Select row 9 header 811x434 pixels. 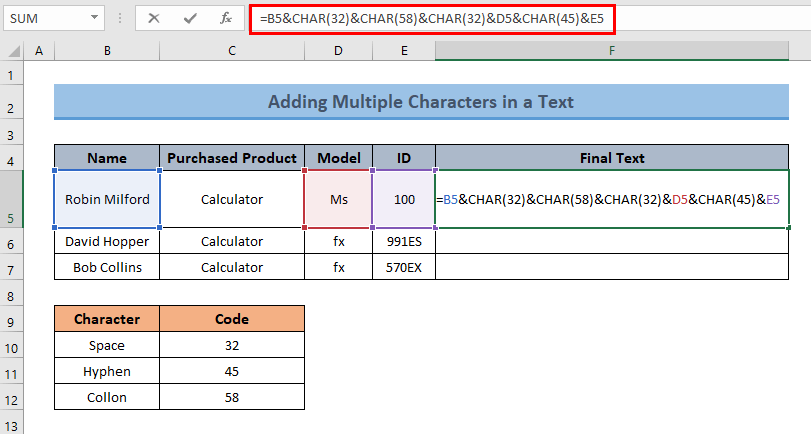tap(13, 320)
